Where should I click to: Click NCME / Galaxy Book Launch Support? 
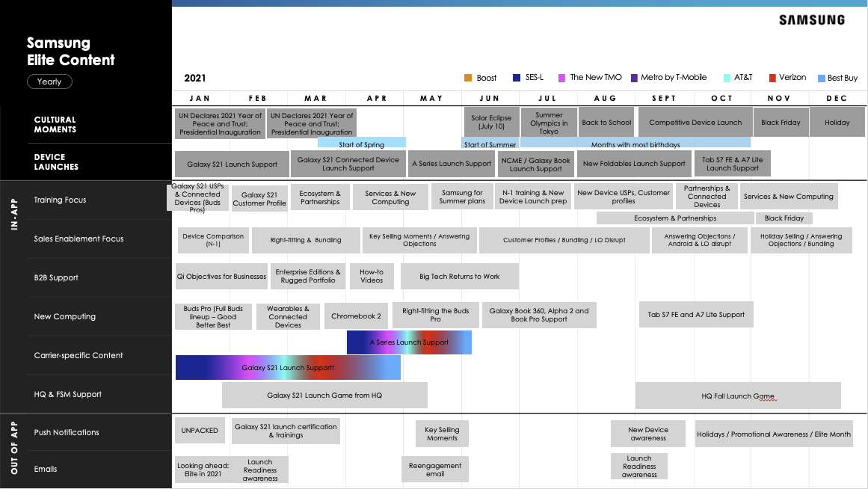point(535,164)
